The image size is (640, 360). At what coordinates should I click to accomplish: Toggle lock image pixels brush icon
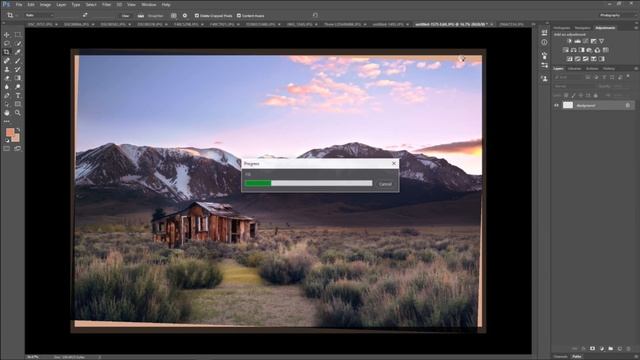click(x=573, y=95)
